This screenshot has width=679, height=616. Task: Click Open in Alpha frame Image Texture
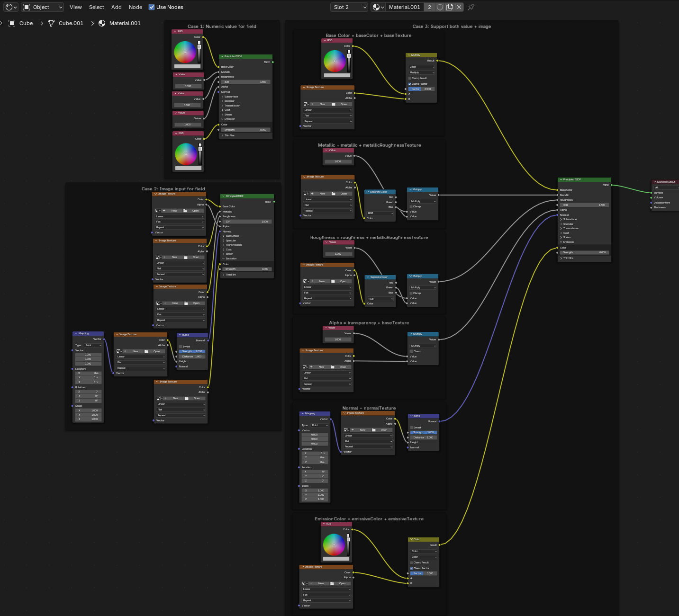(x=340, y=367)
